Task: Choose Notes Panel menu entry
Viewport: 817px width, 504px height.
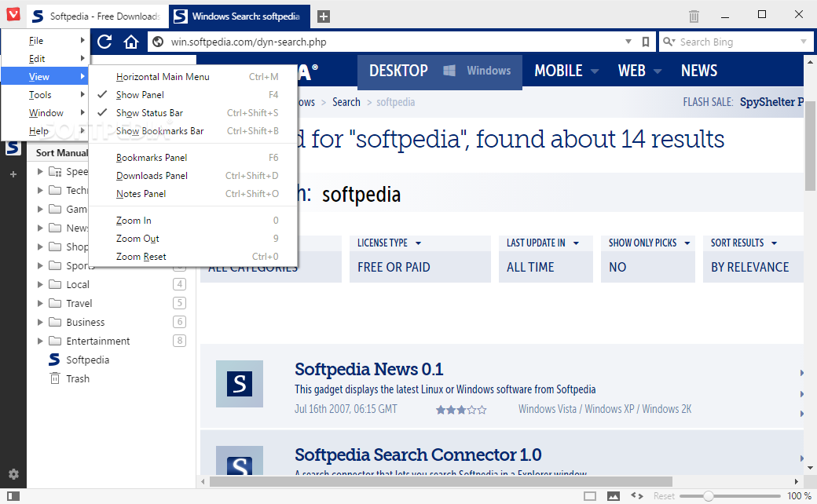Action: pyautogui.click(x=192, y=194)
